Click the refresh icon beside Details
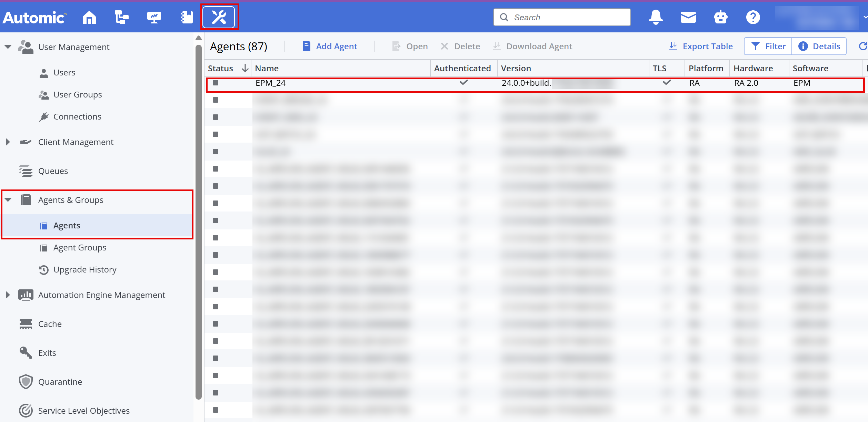Image resolution: width=868 pixels, height=422 pixels. pyautogui.click(x=862, y=46)
